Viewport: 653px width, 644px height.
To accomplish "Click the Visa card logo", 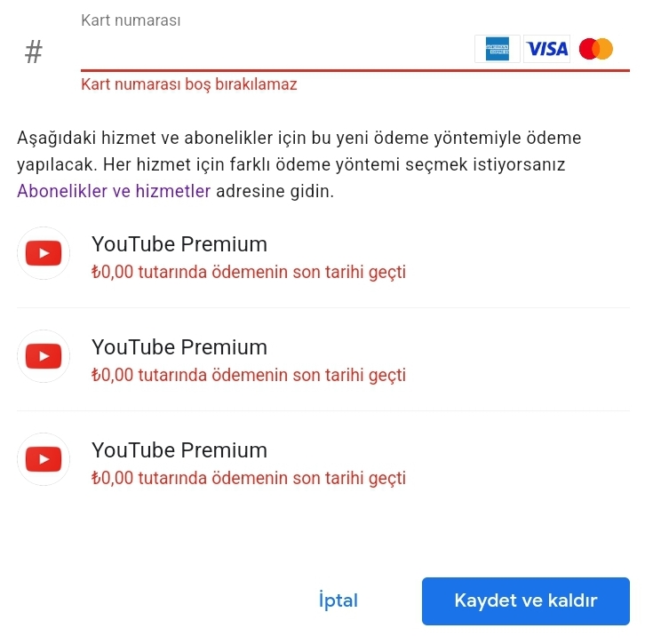I will [x=546, y=49].
